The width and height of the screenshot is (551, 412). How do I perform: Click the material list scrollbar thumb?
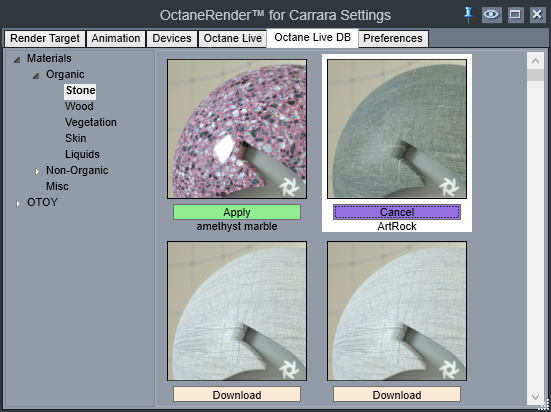pos(535,75)
